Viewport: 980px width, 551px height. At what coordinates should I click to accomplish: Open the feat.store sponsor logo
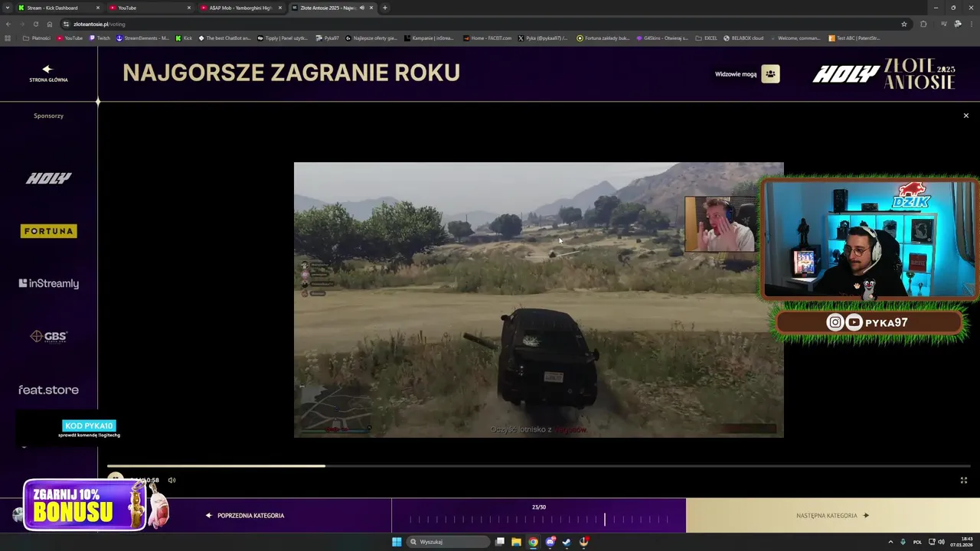[x=48, y=390]
